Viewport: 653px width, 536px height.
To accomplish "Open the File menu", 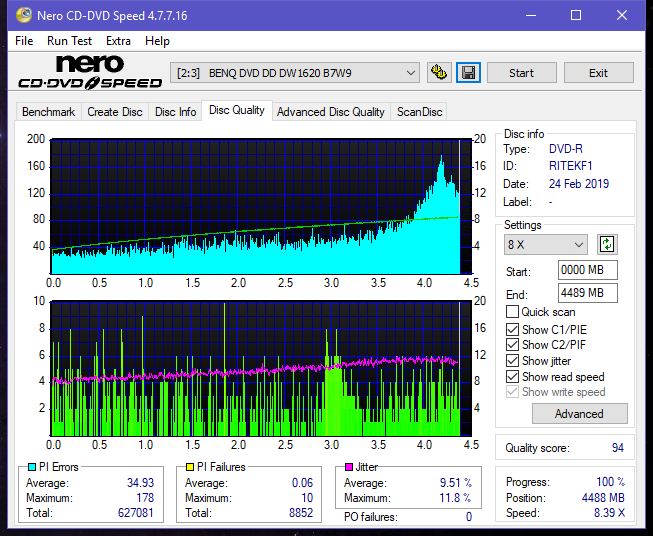I will 24,41.
